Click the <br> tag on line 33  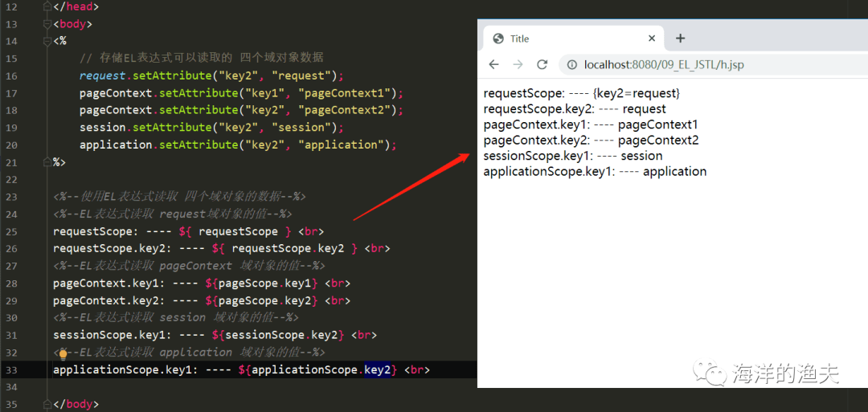(417, 369)
